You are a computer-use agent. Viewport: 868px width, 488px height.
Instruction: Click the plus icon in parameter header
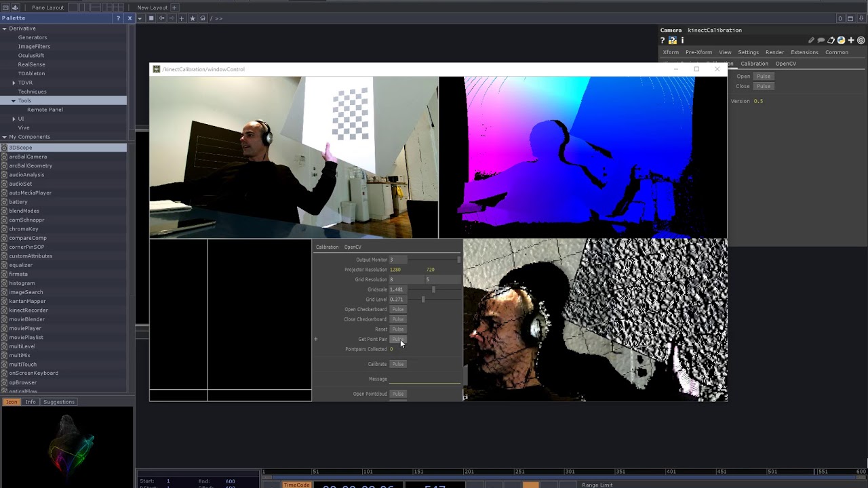click(851, 41)
